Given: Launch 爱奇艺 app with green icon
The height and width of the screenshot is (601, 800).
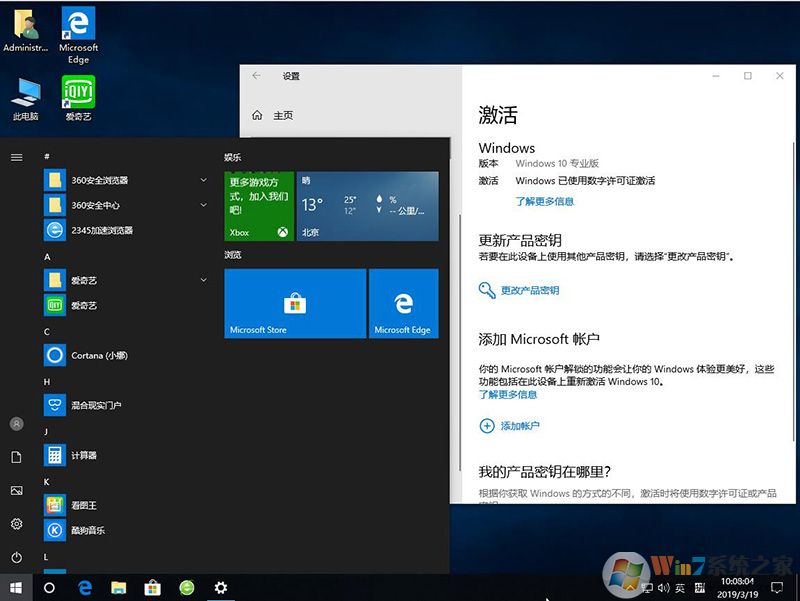Looking at the screenshot, I should click(125, 305).
